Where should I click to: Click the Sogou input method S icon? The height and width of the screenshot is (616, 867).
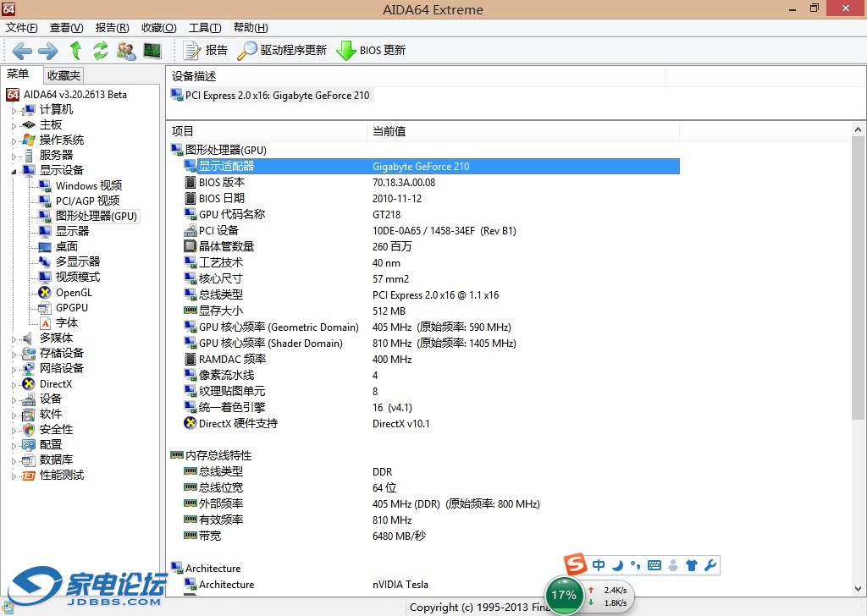(x=576, y=565)
